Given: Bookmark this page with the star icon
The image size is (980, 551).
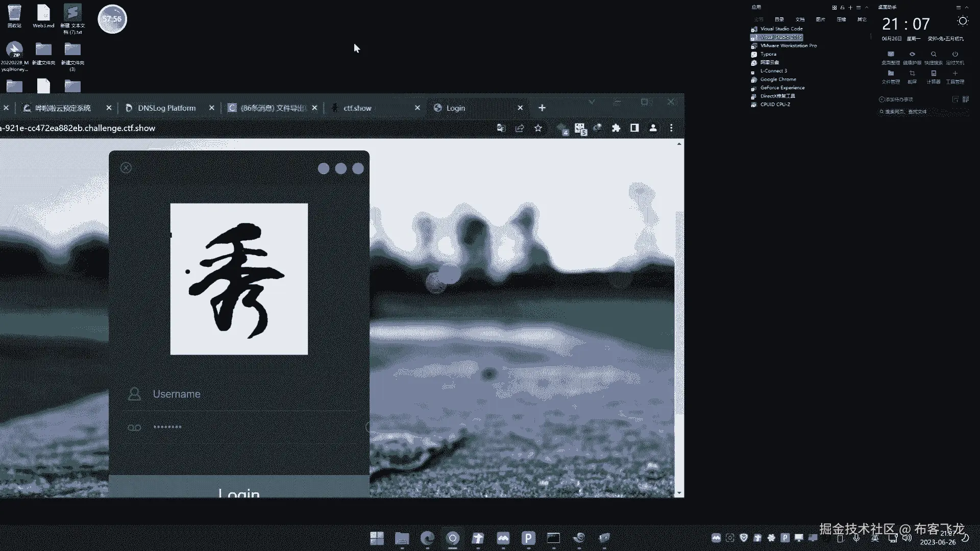Looking at the screenshot, I should pyautogui.click(x=538, y=128).
